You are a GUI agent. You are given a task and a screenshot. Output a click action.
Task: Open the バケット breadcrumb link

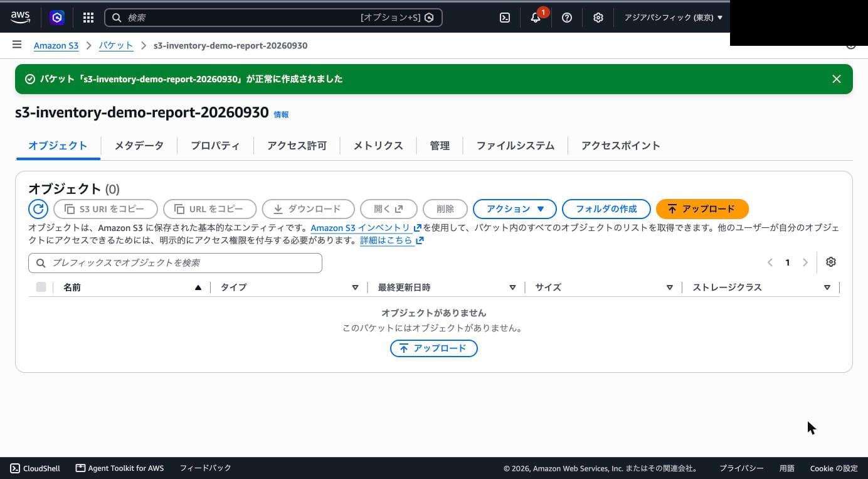tap(116, 45)
